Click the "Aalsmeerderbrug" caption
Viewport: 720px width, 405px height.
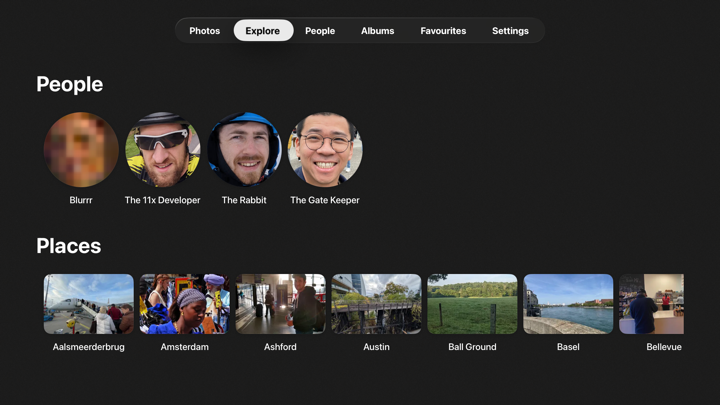pos(89,347)
